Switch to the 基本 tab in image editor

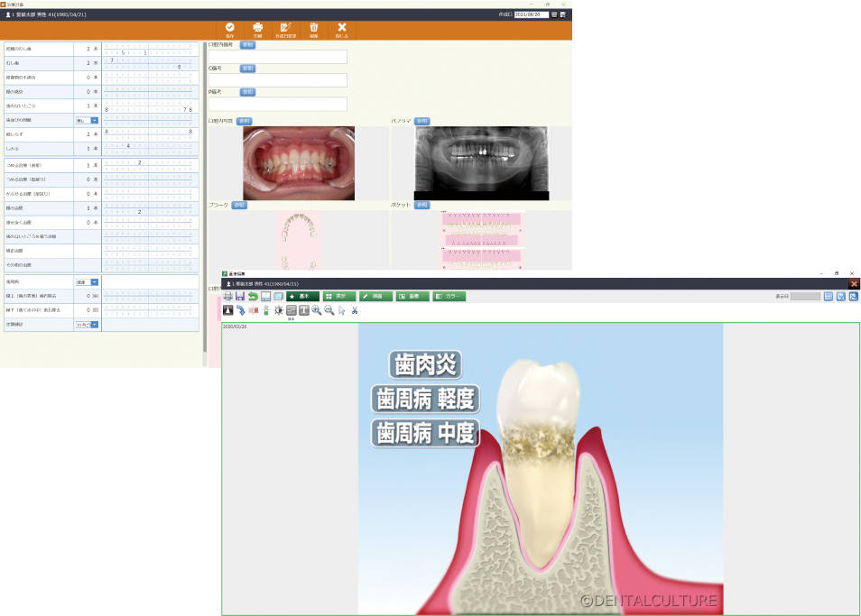[x=302, y=296]
